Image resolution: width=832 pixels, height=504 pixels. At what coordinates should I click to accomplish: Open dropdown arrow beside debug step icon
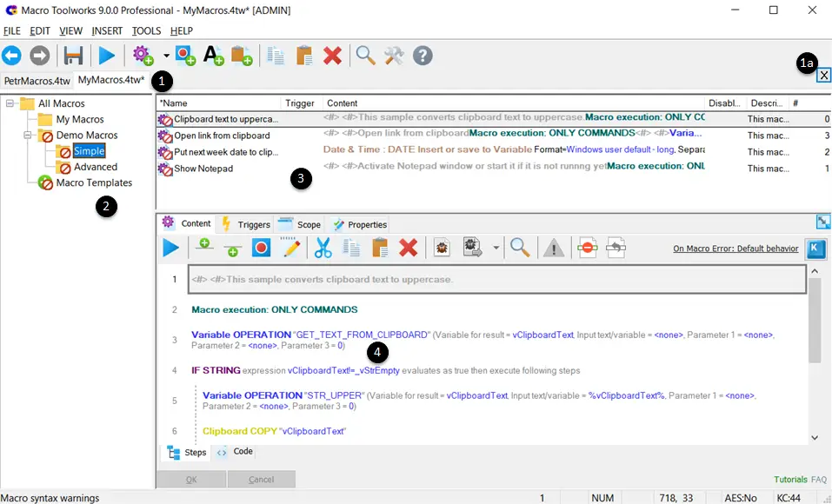(496, 249)
